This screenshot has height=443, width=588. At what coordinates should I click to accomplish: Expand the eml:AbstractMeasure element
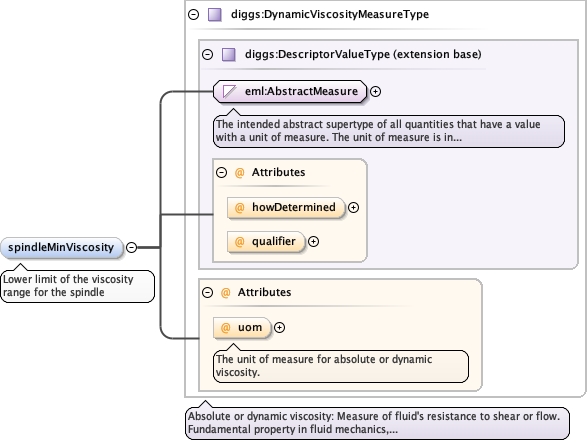pyautogui.click(x=375, y=92)
